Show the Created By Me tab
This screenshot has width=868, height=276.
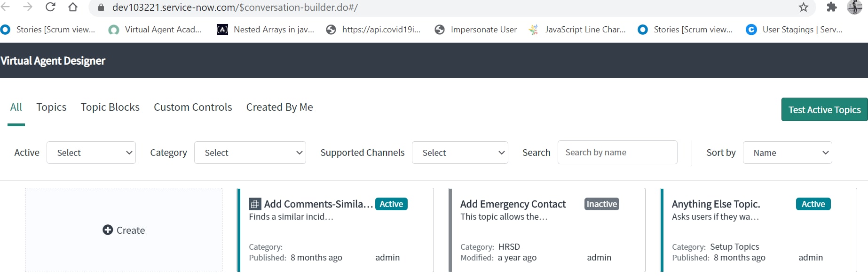coord(280,107)
